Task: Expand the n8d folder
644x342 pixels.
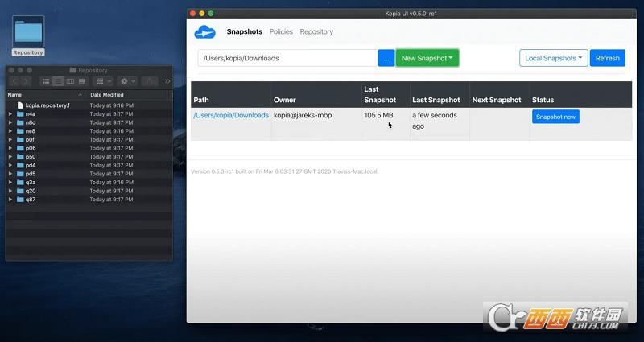Action: click(10, 122)
